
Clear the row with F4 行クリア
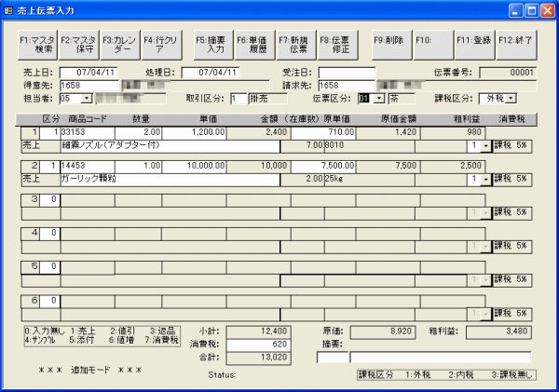coord(162,45)
